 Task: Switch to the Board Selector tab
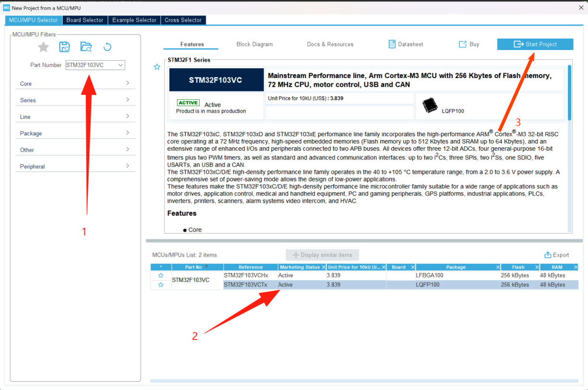point(85,20)
